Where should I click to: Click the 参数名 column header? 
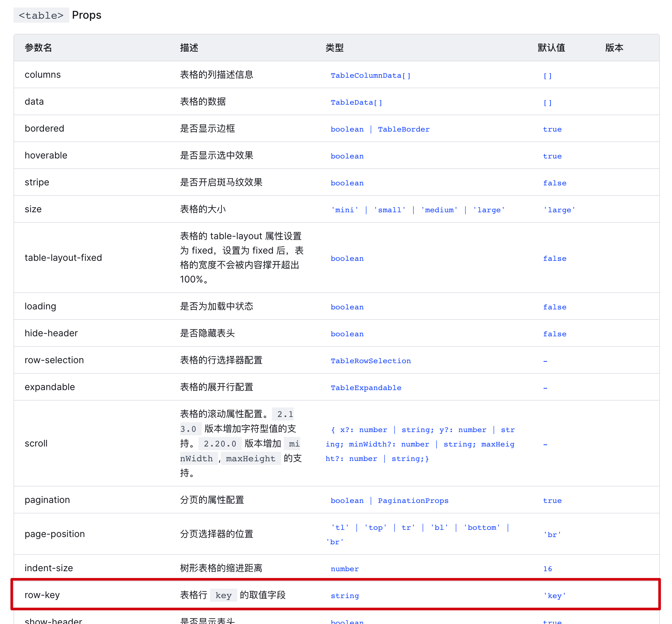[x=38, y=48]
